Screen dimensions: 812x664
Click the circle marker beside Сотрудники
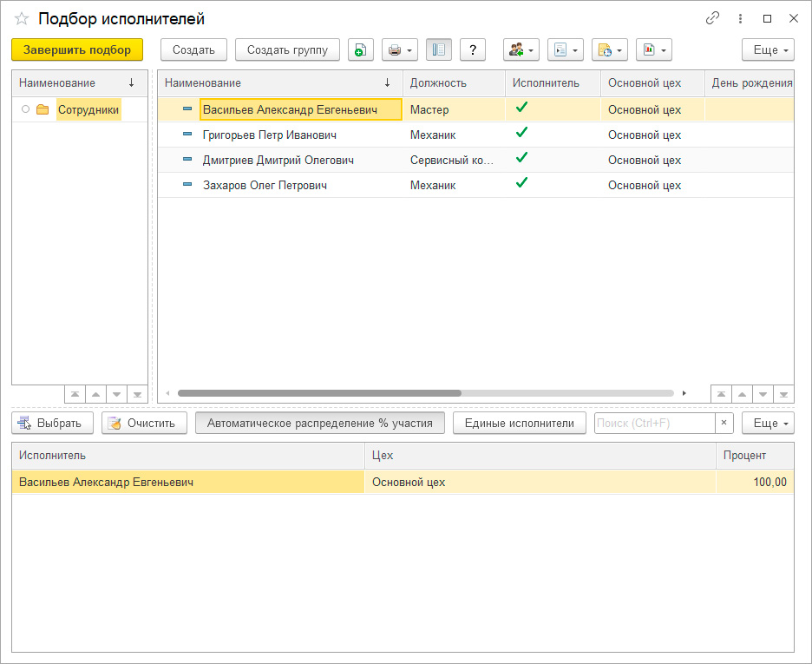click(x=25, y=109)
